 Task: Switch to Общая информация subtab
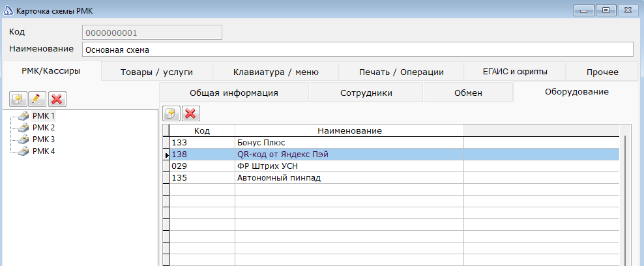[233, 93]
